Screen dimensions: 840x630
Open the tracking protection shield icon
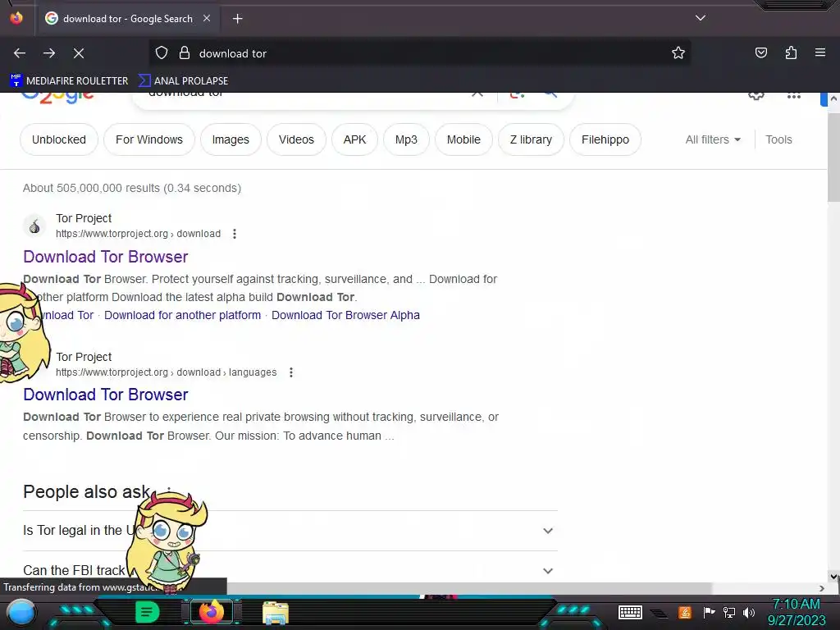tap(162, 52)
